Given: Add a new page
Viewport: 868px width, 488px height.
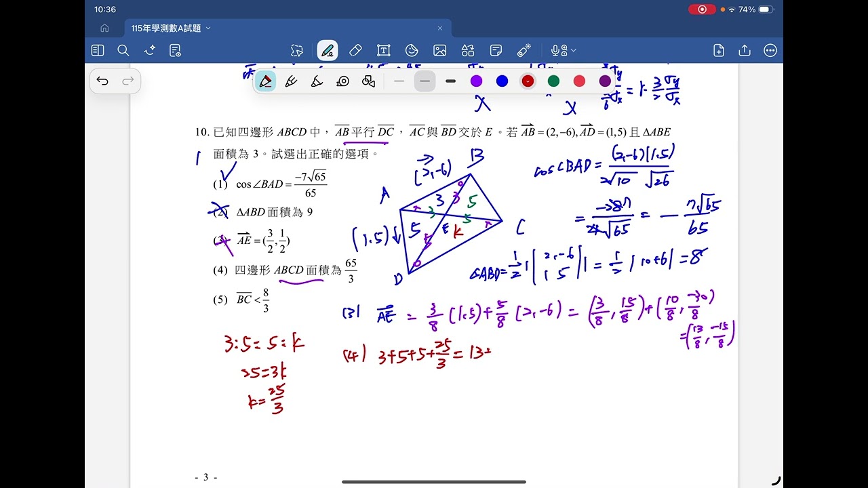Looking at the screenshot, I should pyautogui.click(x=719, y=50).
